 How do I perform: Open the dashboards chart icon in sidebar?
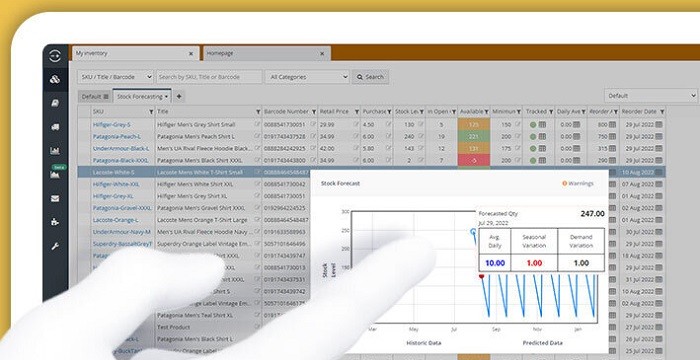(x=55, y=151)
